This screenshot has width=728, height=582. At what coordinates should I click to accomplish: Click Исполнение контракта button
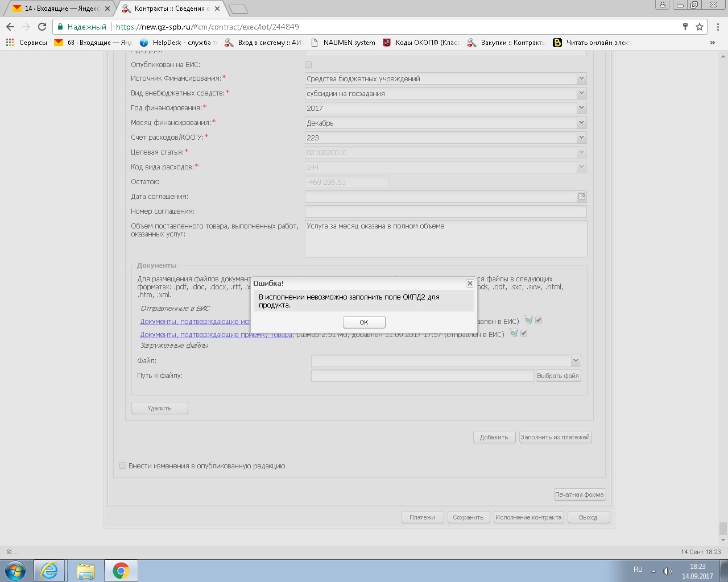coord(528,517)
